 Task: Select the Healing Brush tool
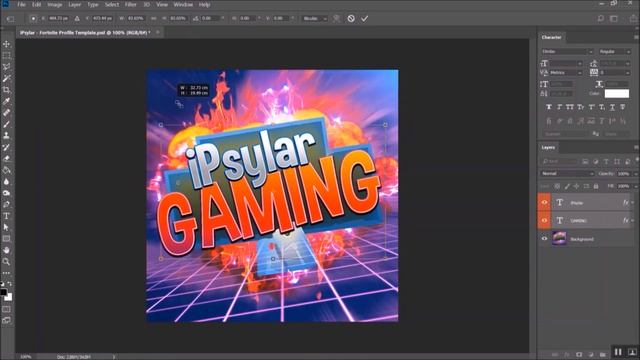(6, 113)
